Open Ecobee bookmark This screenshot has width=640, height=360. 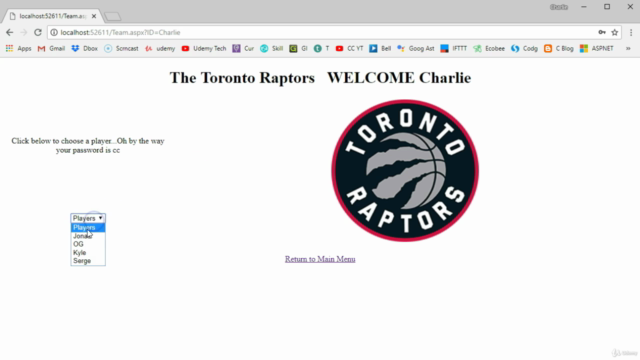[x=489, y=49]
